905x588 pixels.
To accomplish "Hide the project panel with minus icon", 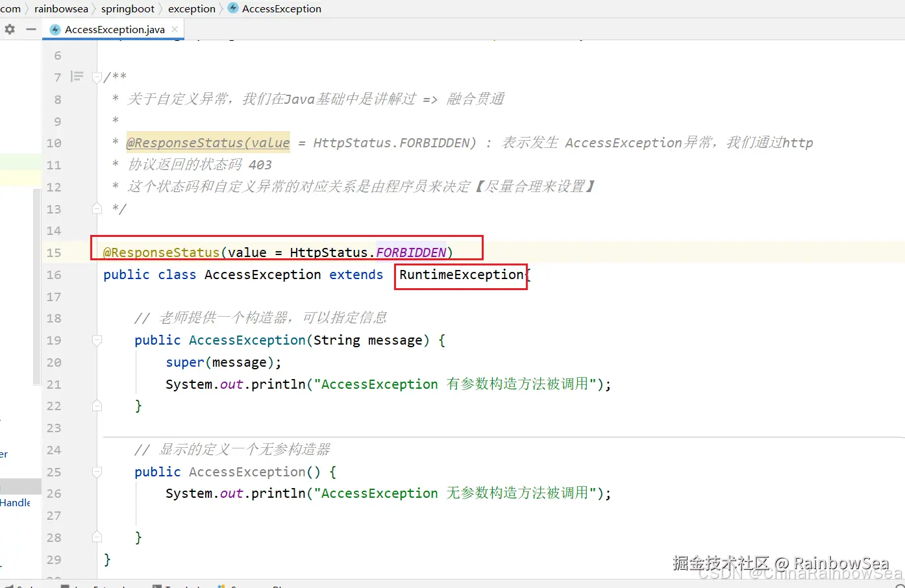I will [31, 29].
